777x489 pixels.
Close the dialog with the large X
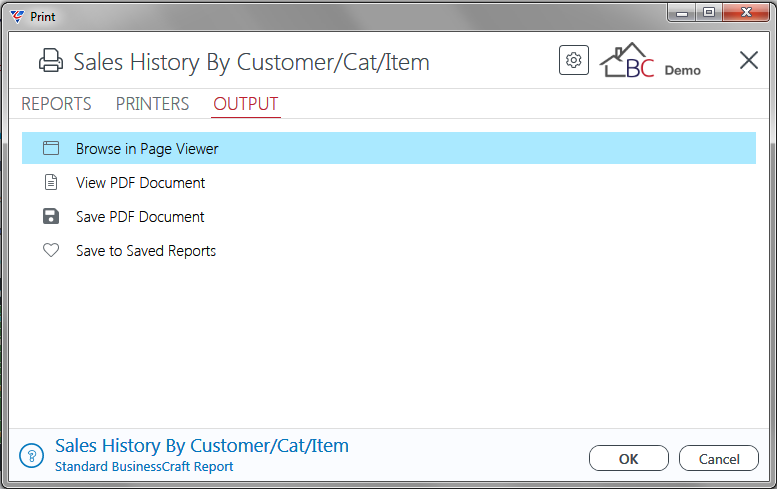point(749,60)
